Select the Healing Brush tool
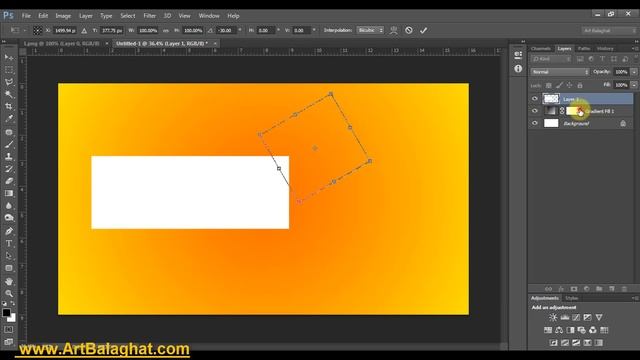Viewport: 640px width, 360px height. click(9, 132)
